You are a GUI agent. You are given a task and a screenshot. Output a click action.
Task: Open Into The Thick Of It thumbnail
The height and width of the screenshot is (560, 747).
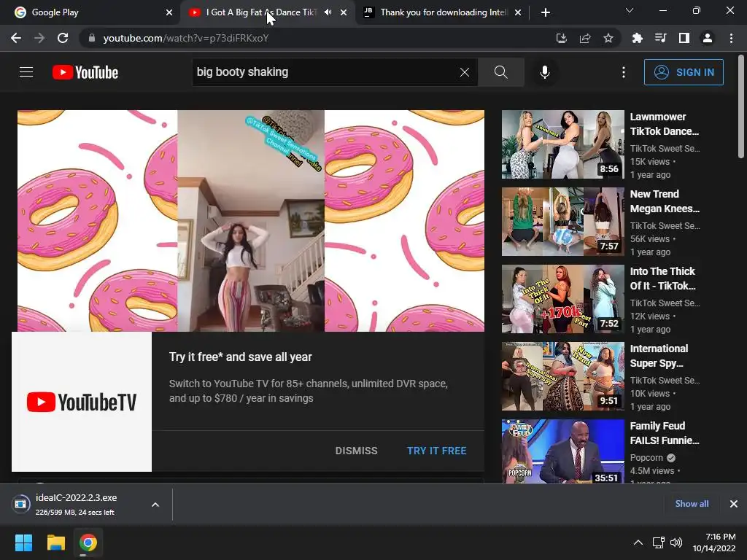562,298
